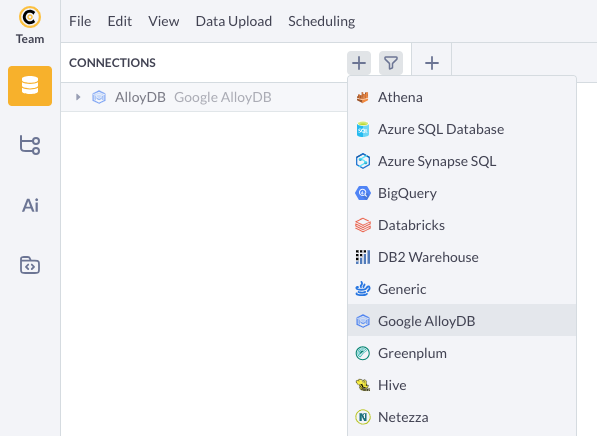This screenshot has width=597, height=436.
Task: Open the Databases sidebar icon
Action: coord(30,86)
